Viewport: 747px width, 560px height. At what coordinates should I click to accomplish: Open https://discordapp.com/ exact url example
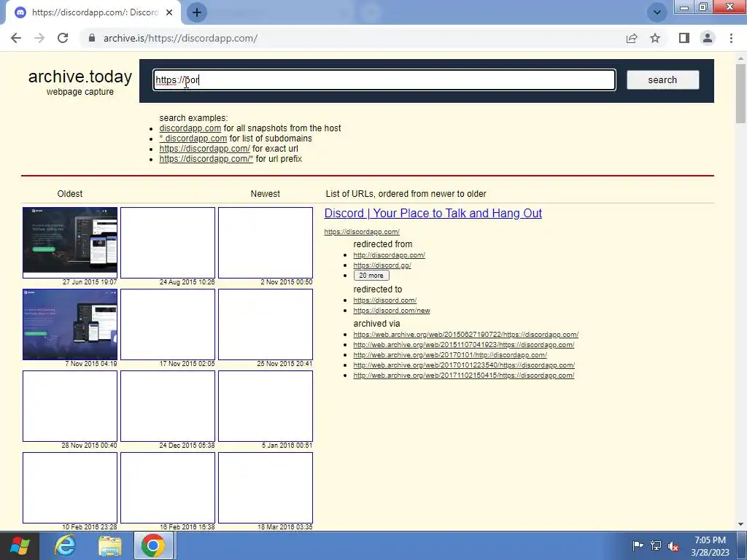point(204,149)
